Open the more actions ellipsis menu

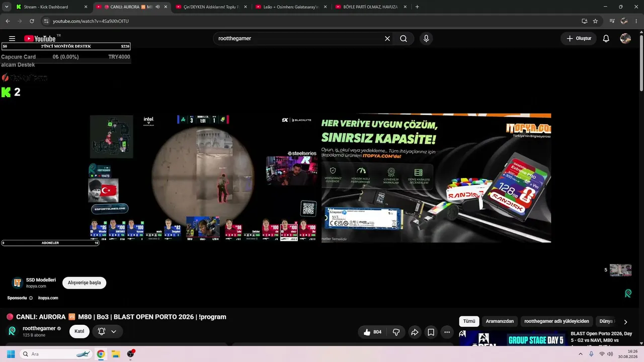(447, 332)
